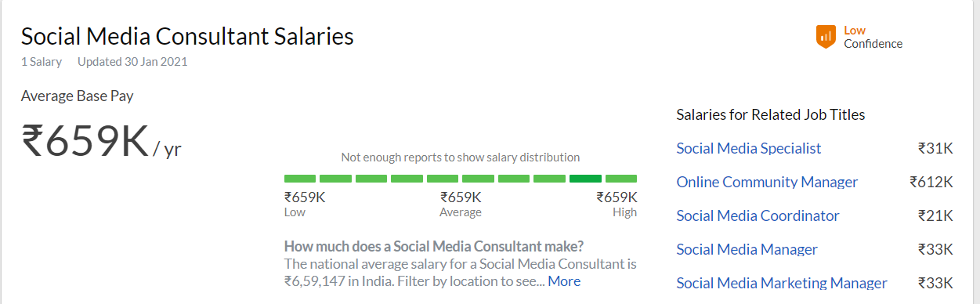The height and width of the screenshot is (304, 980).
Task: Click the dark green salary bar segment
Action: [585, 179]
